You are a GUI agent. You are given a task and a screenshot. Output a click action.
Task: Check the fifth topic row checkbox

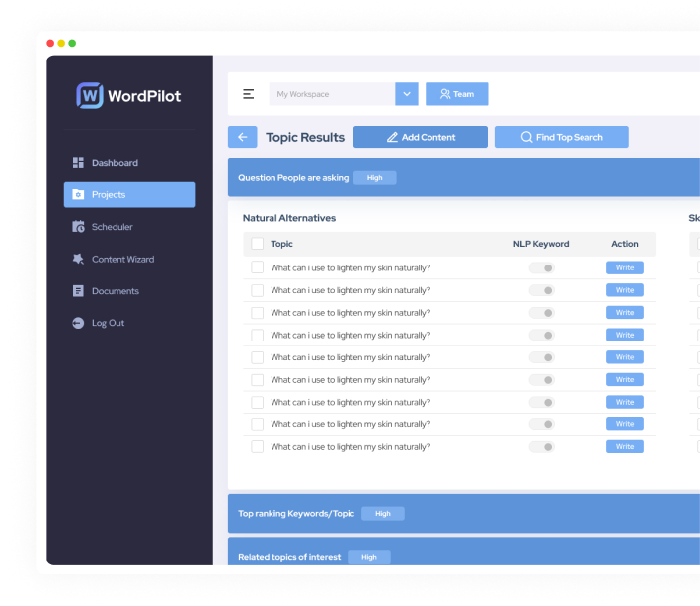click(x=257, y=357)
